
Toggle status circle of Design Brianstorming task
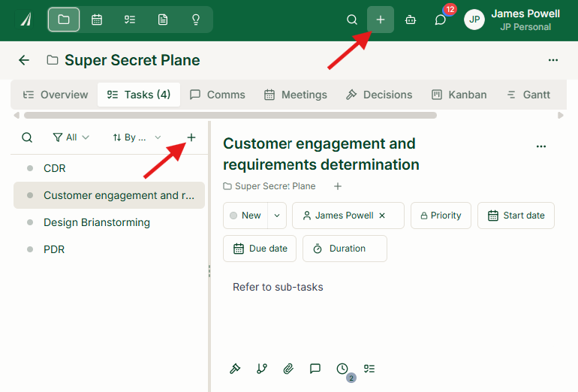tap(30, 222)
